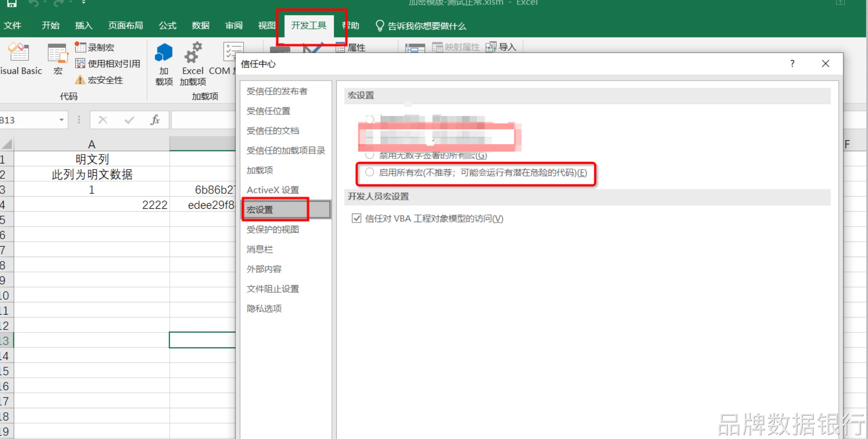Select 启用所有宏 radio button
The image size is (868, 439).
(369, 172)
